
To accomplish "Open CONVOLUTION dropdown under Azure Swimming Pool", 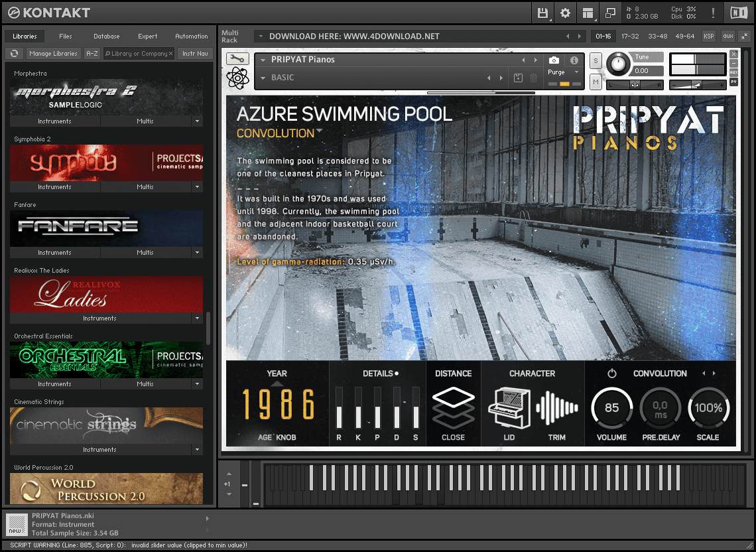I will click(x=319, y=131).
